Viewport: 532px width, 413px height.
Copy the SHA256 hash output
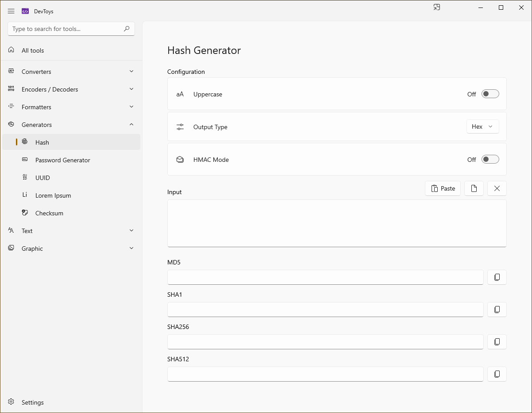tap(497, 342)
